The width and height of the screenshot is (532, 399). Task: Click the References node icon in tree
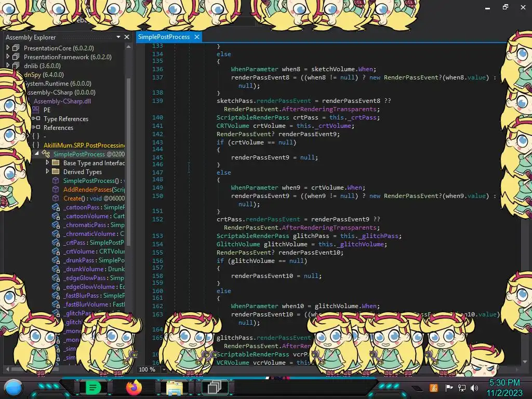click(x=36, y=127)
